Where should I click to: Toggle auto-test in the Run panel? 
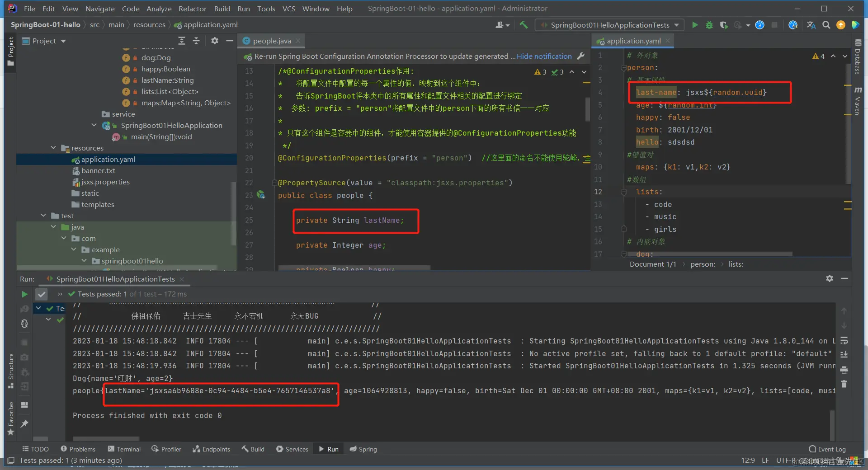click(x=24, y=324)
